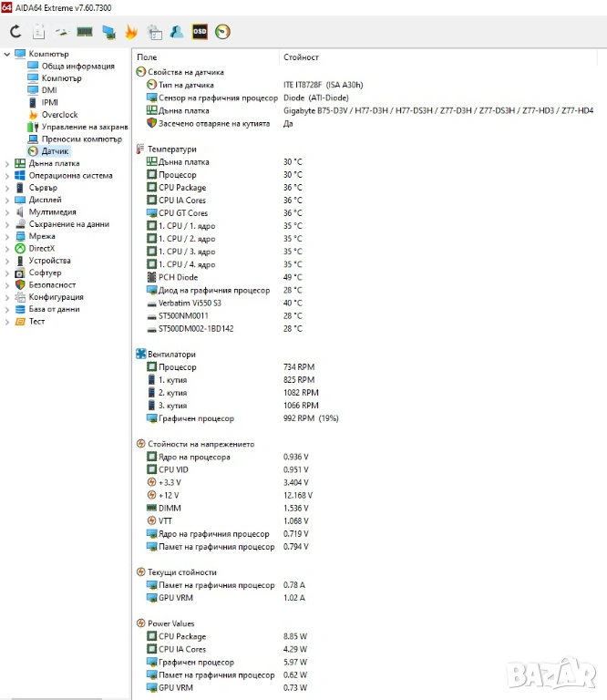Expand the Мултимедия tree node
607x700 pixels.
[7, 211]
